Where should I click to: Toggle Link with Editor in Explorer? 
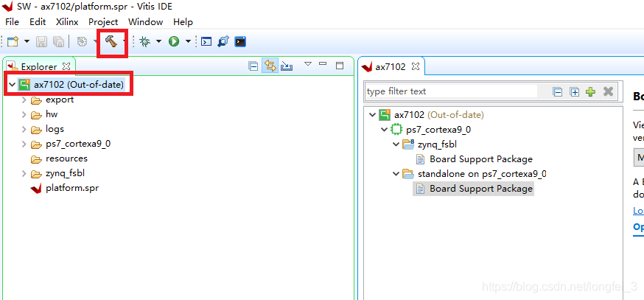click(270, 66)
